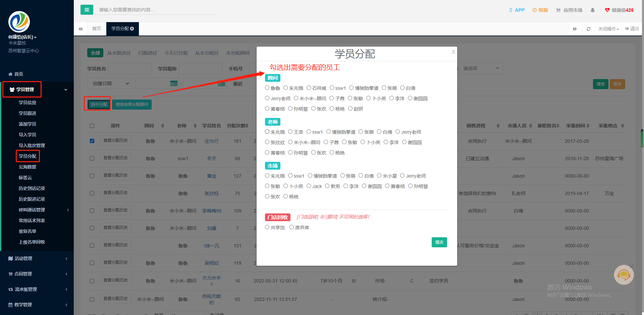The height and width of the screenshot is (315, 644).
Task: Filter by 从未跟进过 tab
Action: tap(119, 53)
